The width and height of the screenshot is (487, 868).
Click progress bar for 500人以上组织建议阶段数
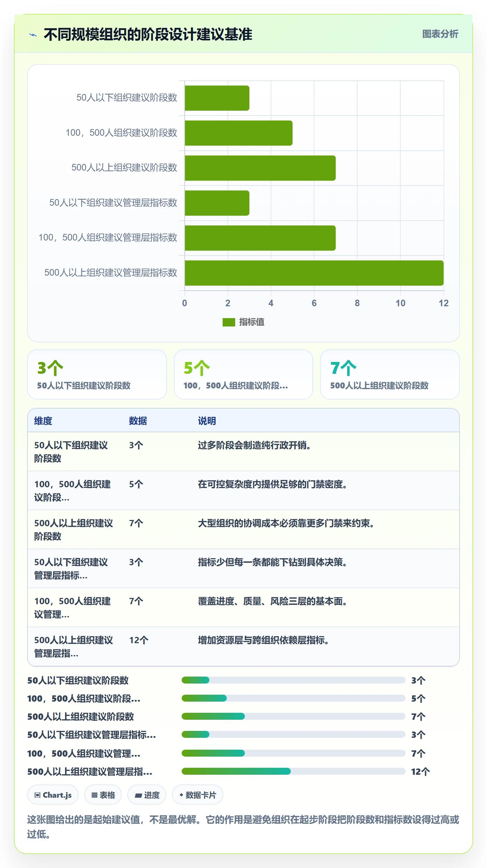pos(293,716)
